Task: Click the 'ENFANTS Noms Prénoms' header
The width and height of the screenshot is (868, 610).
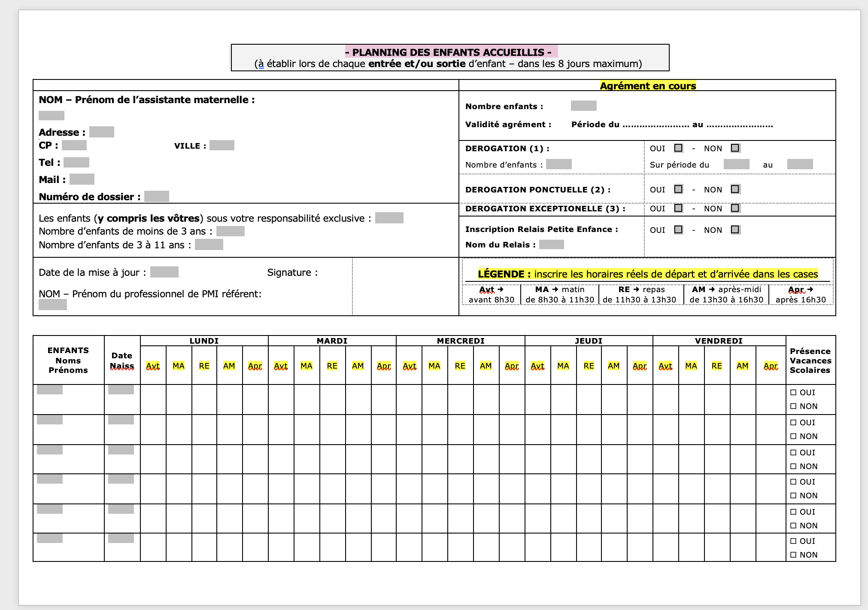Action: point(68,360)
